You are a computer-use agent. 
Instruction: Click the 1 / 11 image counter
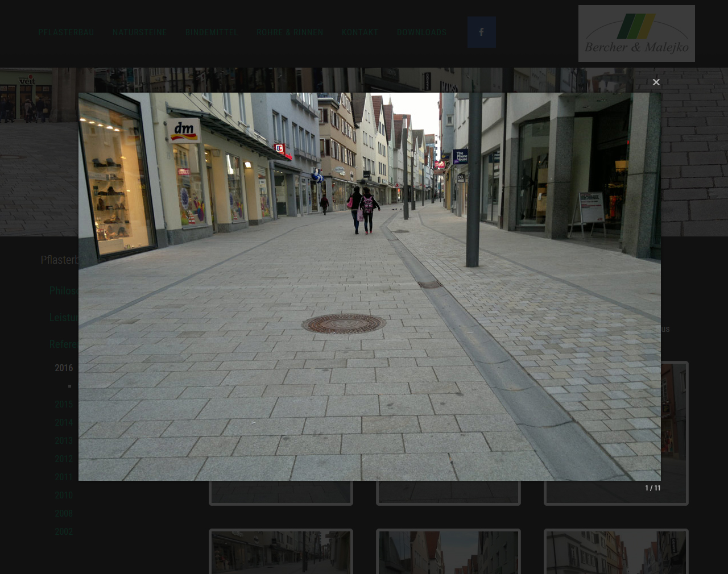click(x=652, y=488)
